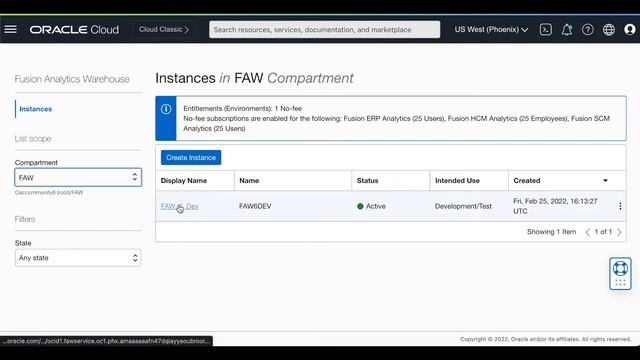
Task: Open the FAW 6 Dev instance link
Action: tap(180, 206)
